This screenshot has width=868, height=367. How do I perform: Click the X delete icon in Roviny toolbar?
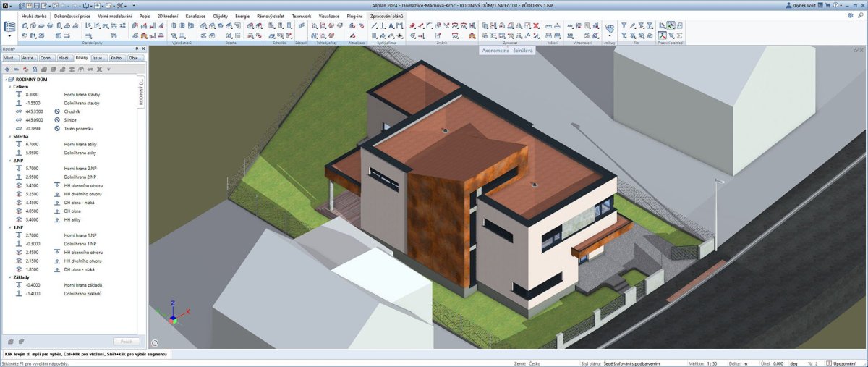(x=99, y=69)
